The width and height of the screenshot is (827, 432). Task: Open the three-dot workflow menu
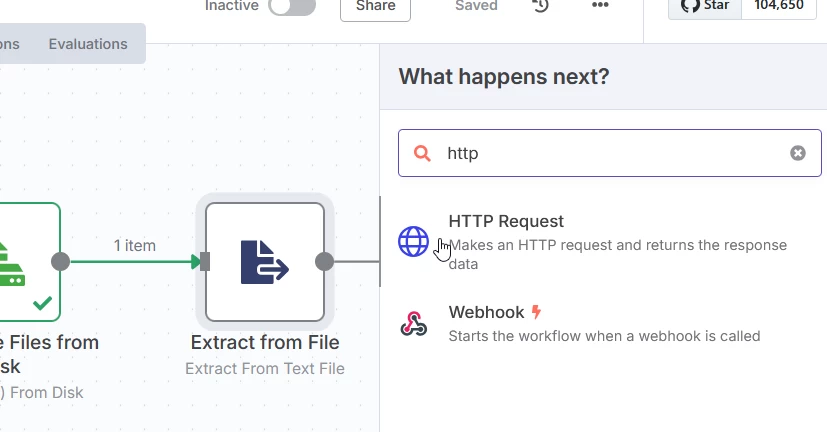(x=600, y=6)
